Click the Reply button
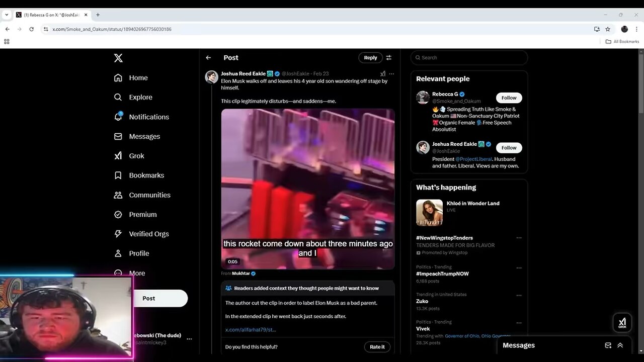Screen dimensions: 644x362 coord(370,58)
